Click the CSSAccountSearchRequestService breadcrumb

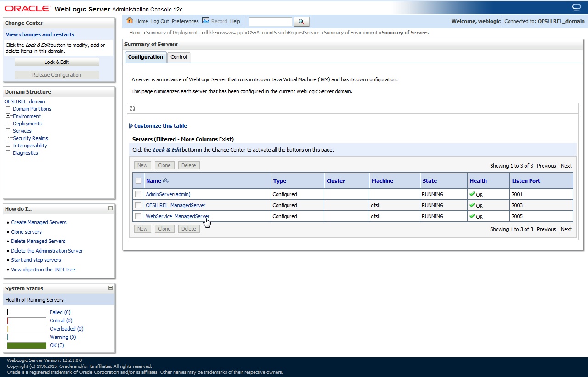283,33
